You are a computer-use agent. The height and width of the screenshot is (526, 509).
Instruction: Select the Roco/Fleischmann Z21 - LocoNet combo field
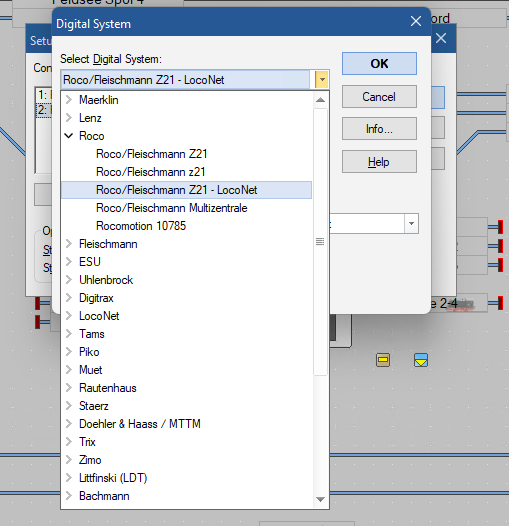coord(186,80)
